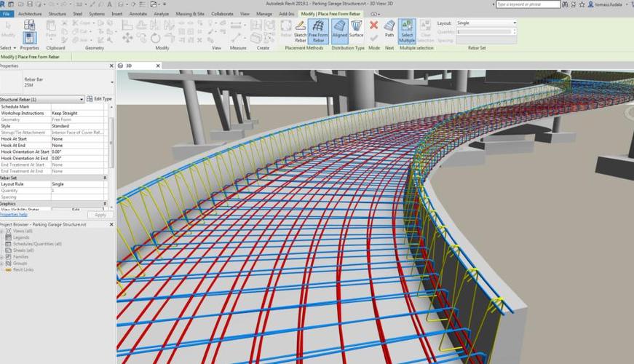Select Schedules/Quantities (all) in Project Browser
This screenshot has width=634, height=364.
coord(37,244)
